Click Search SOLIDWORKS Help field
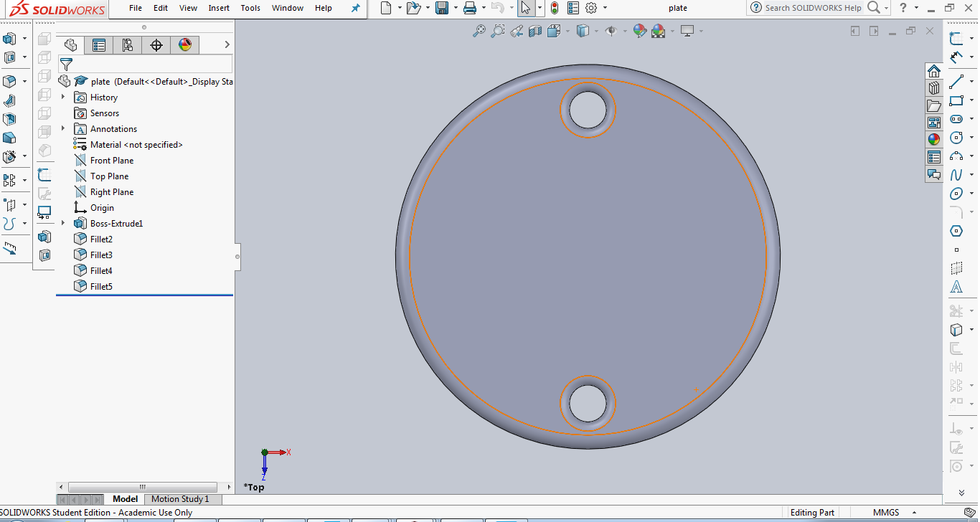The width and height of the screenshot is (980, 522). (x=814, y=8)
